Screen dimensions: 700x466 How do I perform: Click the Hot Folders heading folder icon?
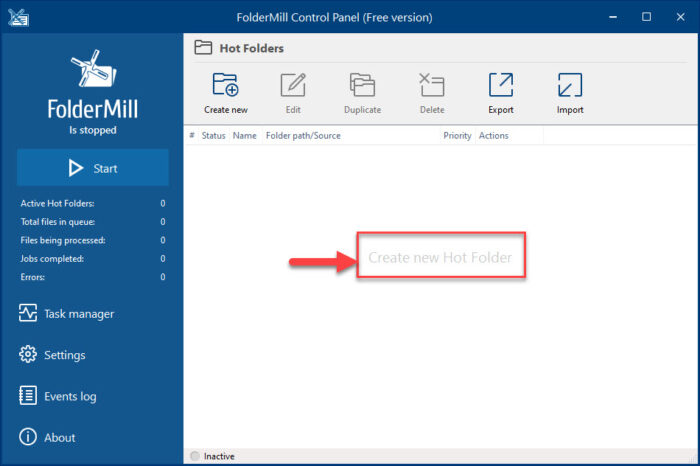pos(203,47)
